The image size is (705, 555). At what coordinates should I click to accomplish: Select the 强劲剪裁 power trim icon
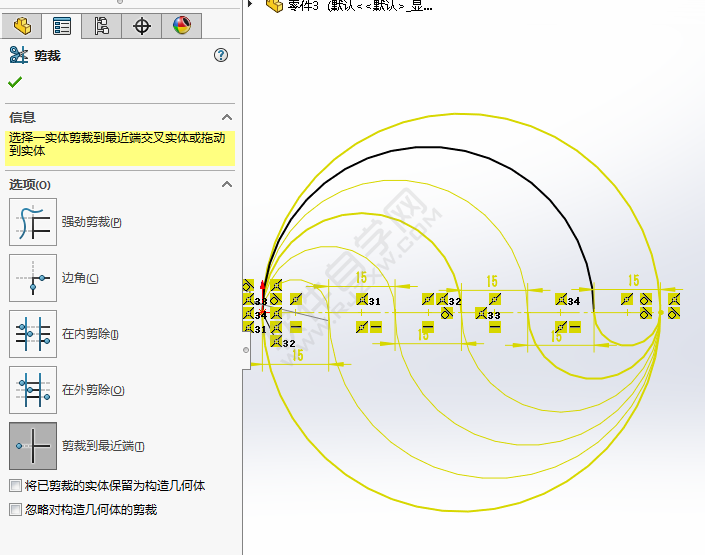point(33,222)
